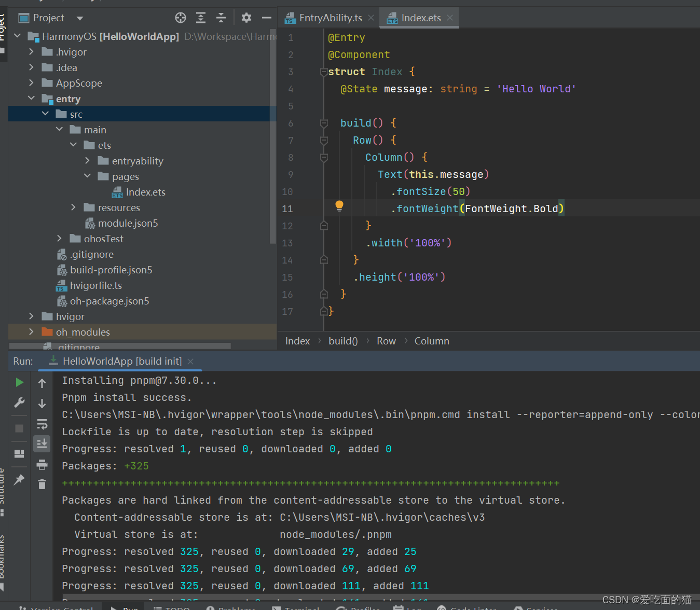Expand the resources folder

point(73,207)
